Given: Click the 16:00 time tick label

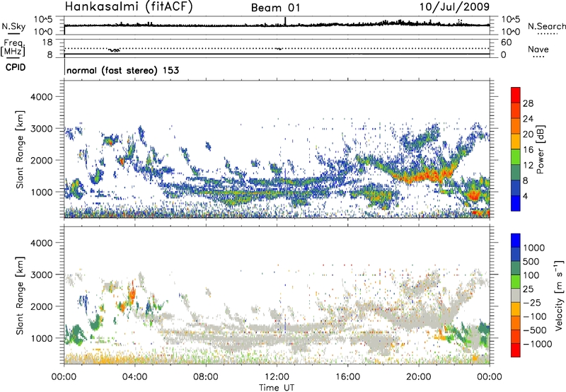Looking at the screenshot, I should (347, 377).
